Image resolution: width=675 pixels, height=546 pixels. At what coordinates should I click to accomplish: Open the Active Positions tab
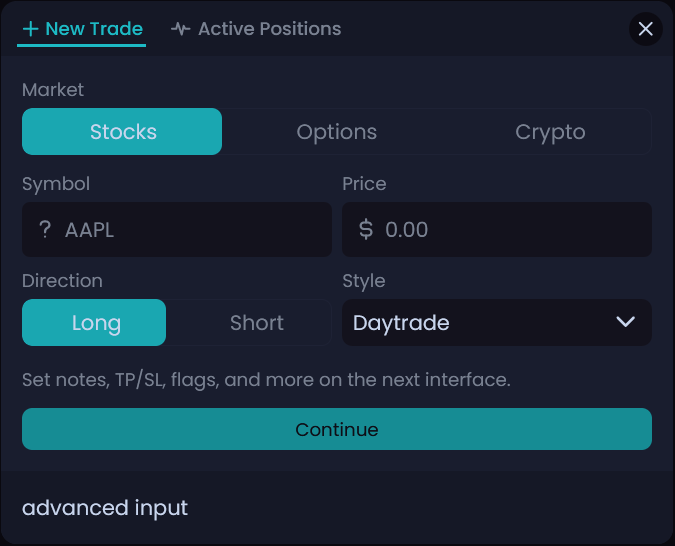(269, 29)
